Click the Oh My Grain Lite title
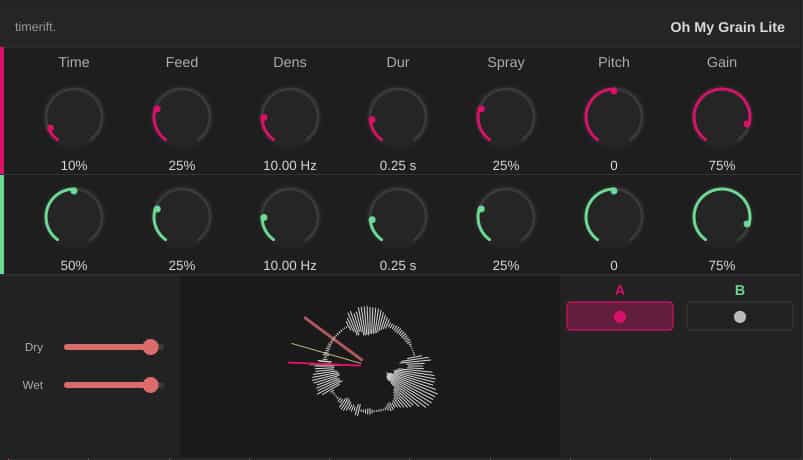 (727, 27)
